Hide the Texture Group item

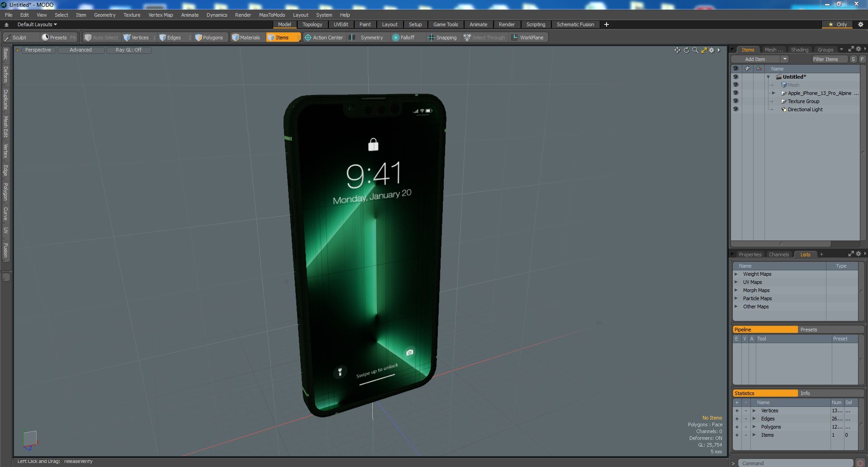pos(735,101)
